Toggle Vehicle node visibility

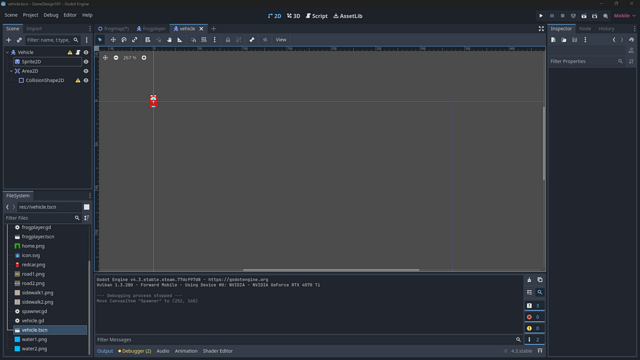86,52
